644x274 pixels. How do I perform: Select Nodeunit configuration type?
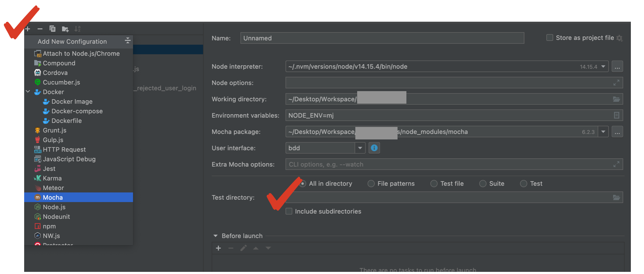(x=79, y=217)
